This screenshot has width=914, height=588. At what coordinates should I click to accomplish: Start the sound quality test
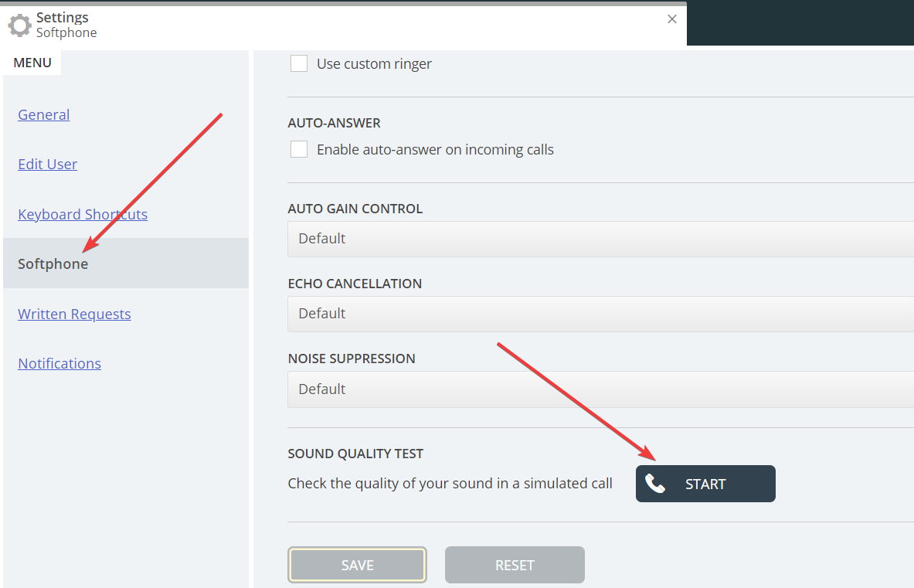(705, 484)
